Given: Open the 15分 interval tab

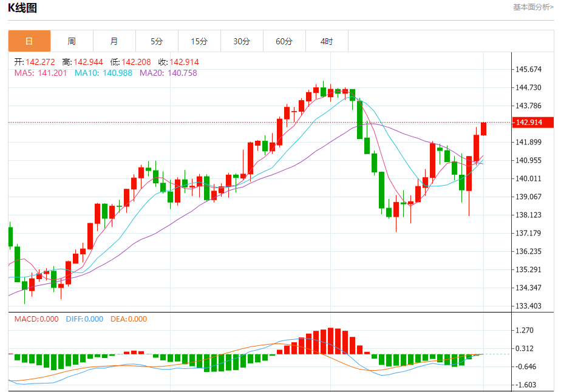Looking at the screenshot, I should tap(199, 41).
